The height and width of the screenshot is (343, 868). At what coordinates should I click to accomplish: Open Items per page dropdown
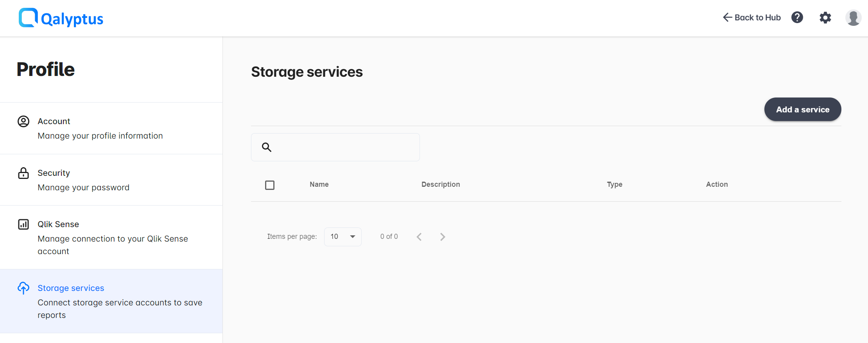[343, 236]
